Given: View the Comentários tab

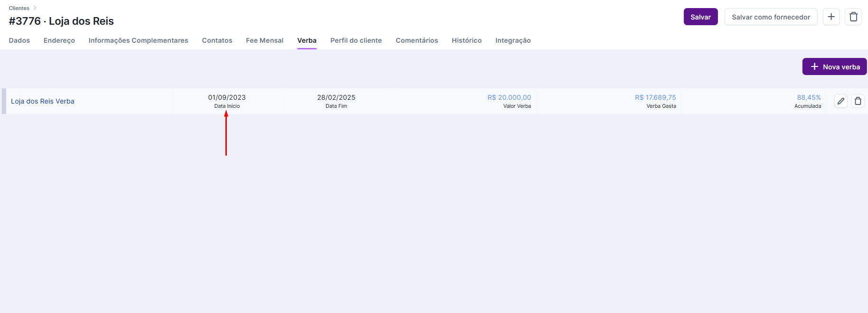Looking at the screenshot, I should point(417,40).
